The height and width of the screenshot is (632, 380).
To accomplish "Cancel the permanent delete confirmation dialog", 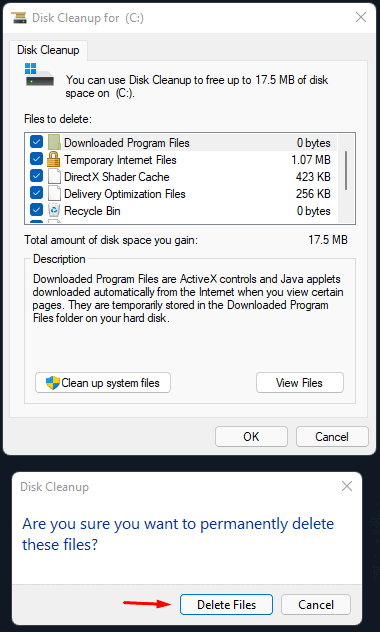I will [316, 605].
